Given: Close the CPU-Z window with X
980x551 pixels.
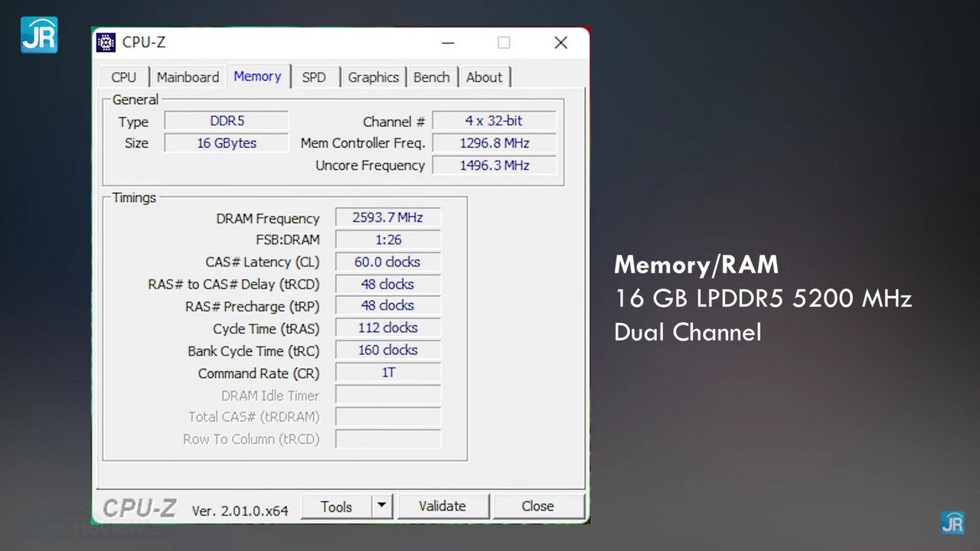Looking at the screenshot, I should [x=560, y=43].
